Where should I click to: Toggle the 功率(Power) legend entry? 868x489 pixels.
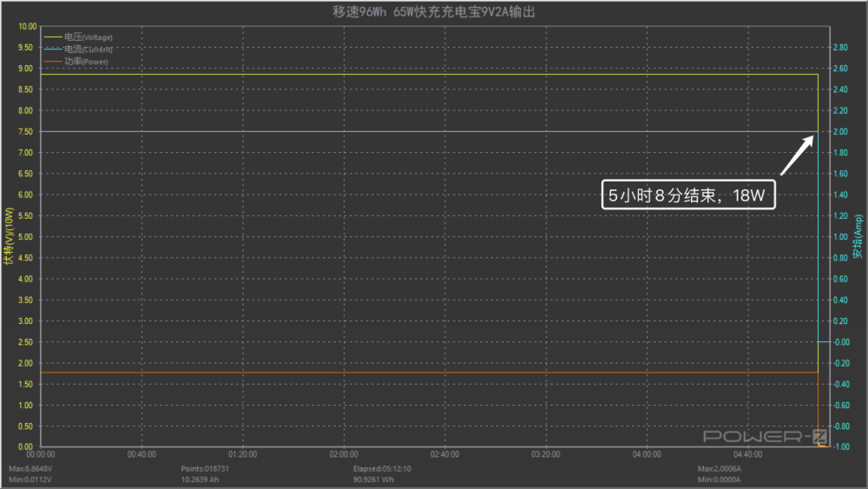click(x=76, y=62)
